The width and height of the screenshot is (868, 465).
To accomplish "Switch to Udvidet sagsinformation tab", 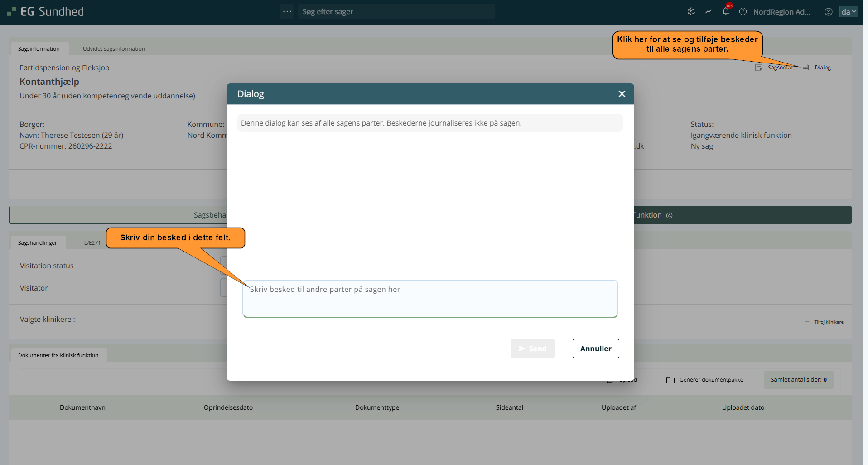I will tap(114, 49).
